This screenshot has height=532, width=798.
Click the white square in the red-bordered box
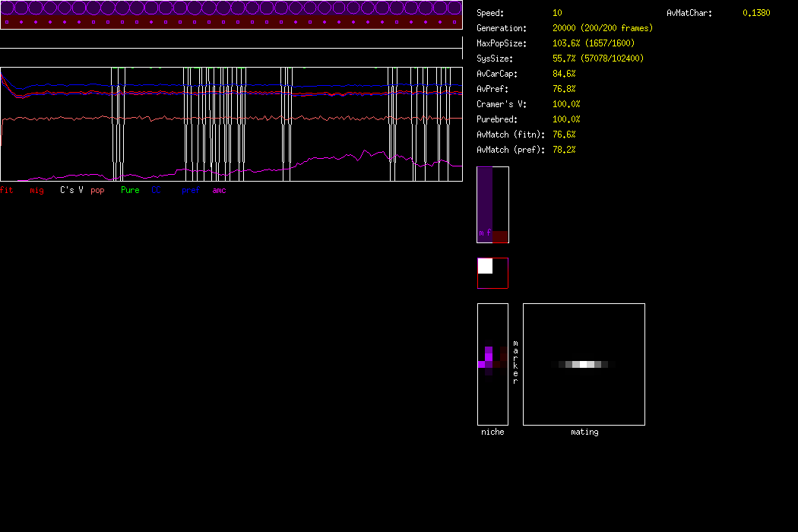pyautogui.click(x=485, y=266)
